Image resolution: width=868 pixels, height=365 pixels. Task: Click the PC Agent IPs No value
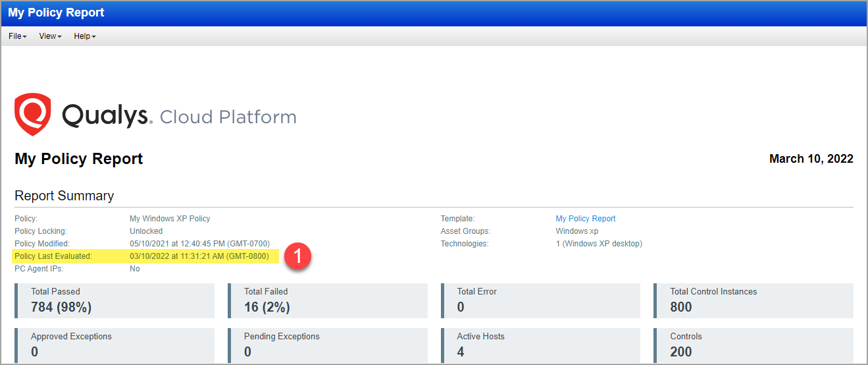click(135, 269)
